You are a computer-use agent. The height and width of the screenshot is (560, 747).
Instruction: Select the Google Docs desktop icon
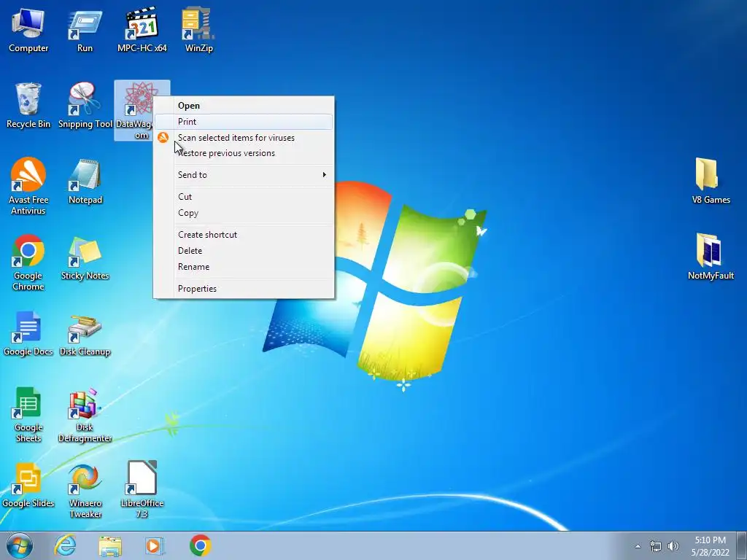[28, 333]
